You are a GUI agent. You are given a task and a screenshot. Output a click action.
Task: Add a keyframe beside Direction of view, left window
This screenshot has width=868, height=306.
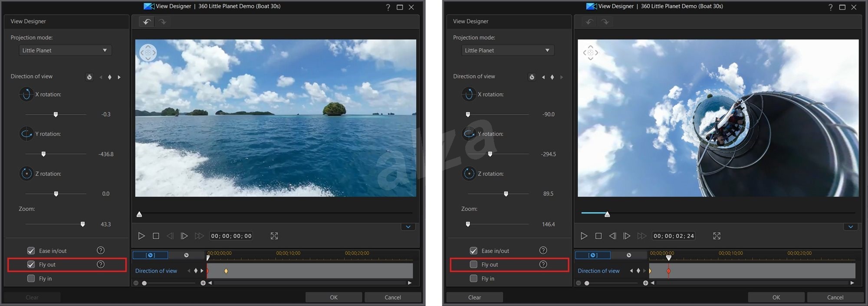point(110,77)
